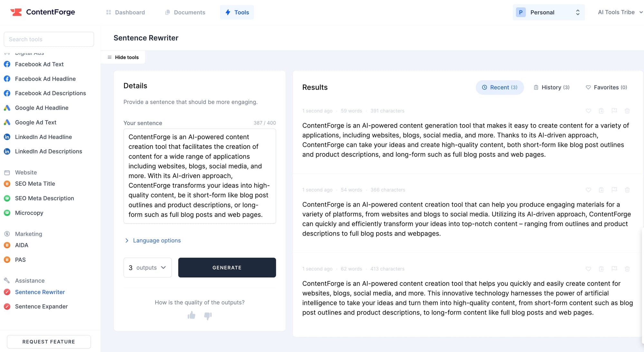The width and height of the screenshot is (644, 352).
Task: Select the Recent (3) results tab
Action: [500, 87]
